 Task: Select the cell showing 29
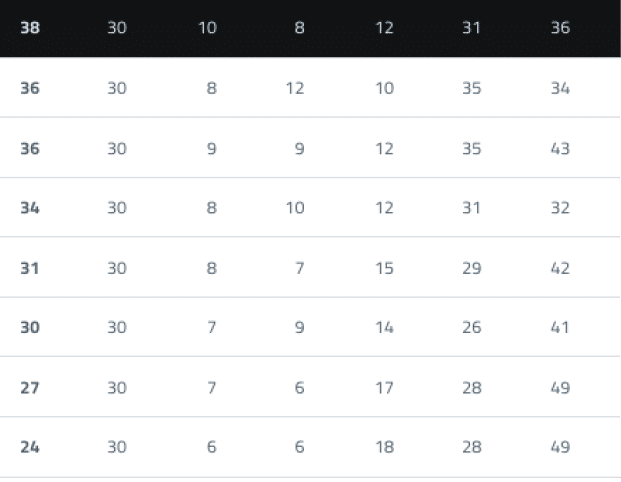pos(472,268)
